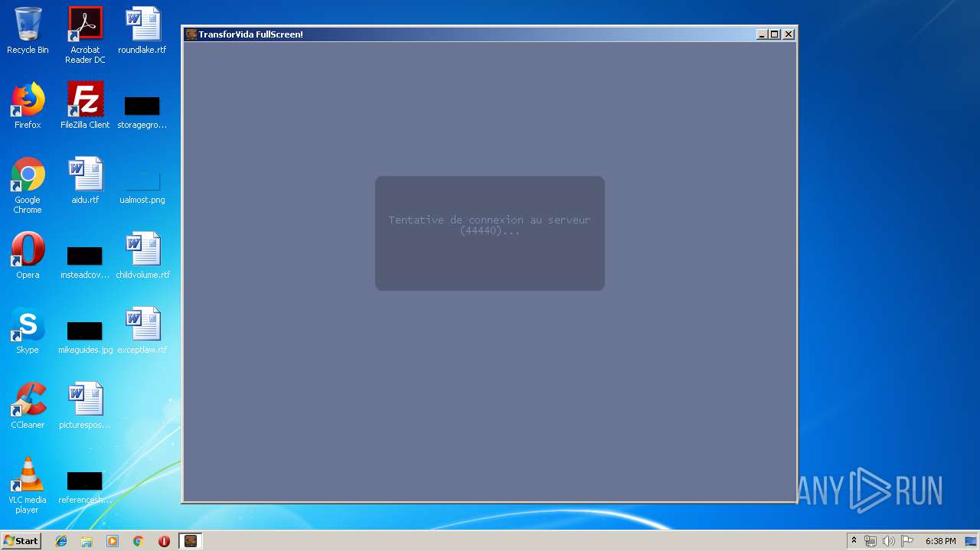980x551 pixels.
Task: Open Google Chrome desktop shortcut
Action: [28, 185]
